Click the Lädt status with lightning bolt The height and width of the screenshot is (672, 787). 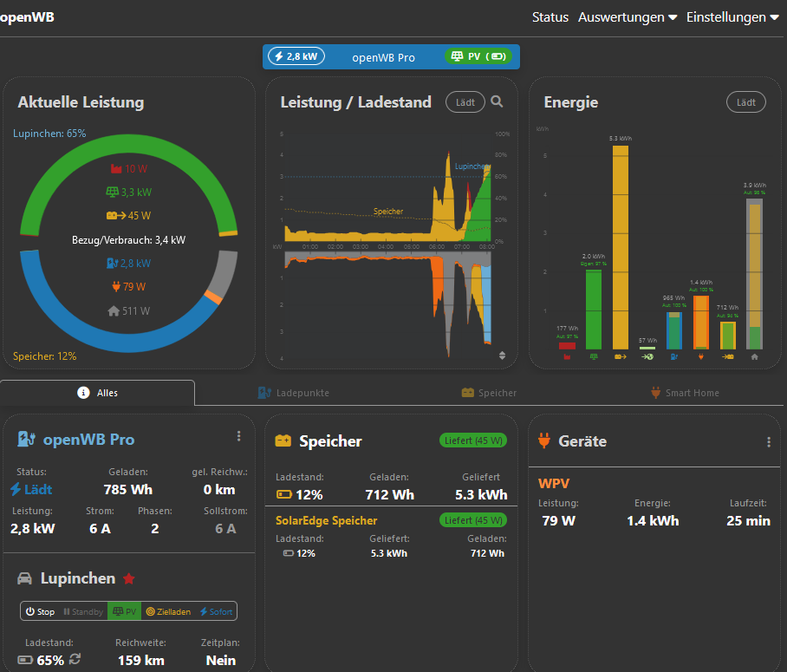31,489
